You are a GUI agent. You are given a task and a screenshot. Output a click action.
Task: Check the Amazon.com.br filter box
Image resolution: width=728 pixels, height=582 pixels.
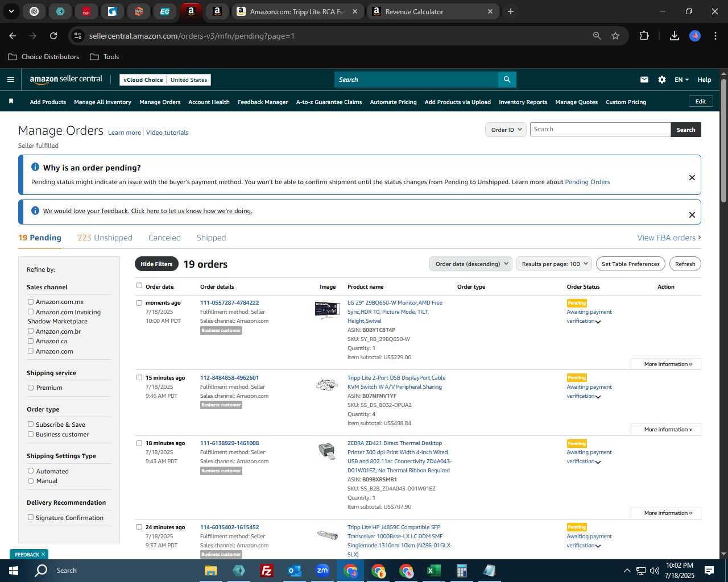[x=31, y=331]
